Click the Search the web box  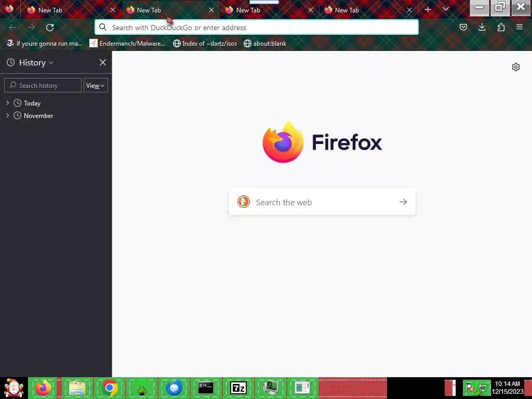click(322, 202)
